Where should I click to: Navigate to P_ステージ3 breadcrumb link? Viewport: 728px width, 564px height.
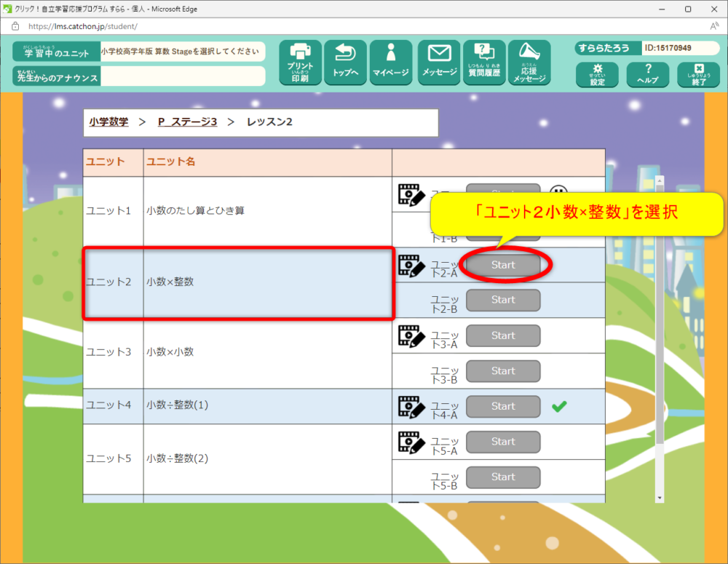[x=188, y=122]
